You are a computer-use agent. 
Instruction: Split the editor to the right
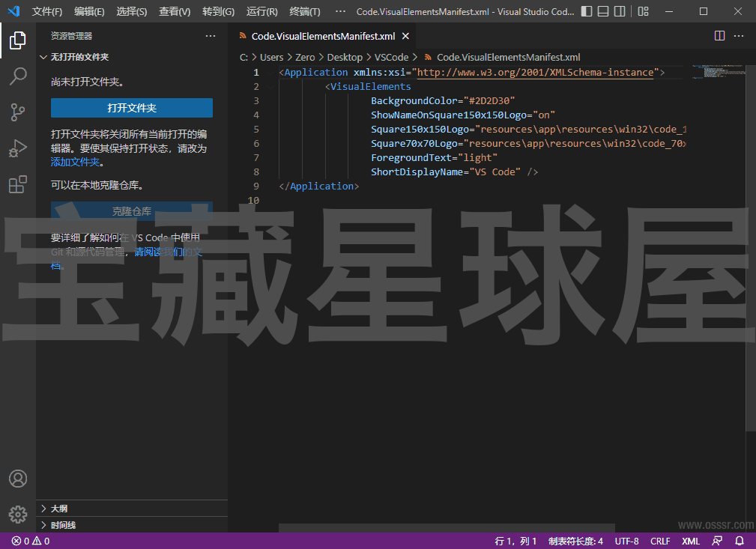pos(719,36)
